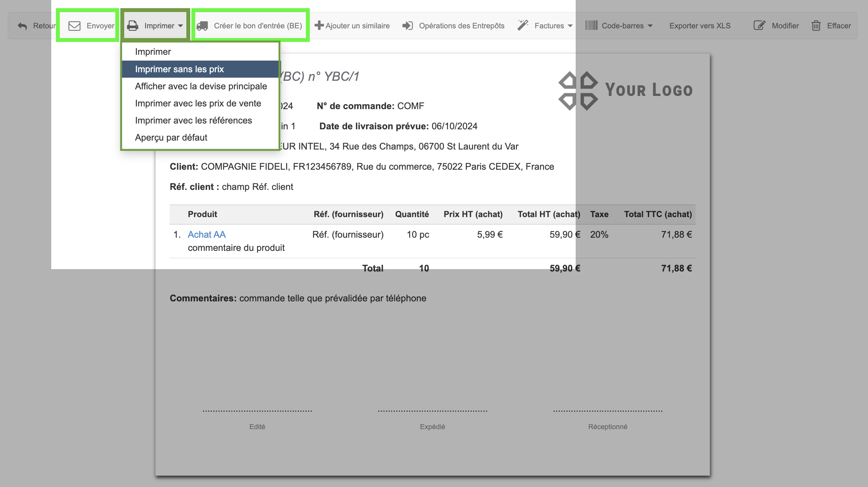Image resolution: width=868 pixels, height=487 pixels.
Task: Click the truck icon to create bon d'entrée
Action: (x=203, y=26)
